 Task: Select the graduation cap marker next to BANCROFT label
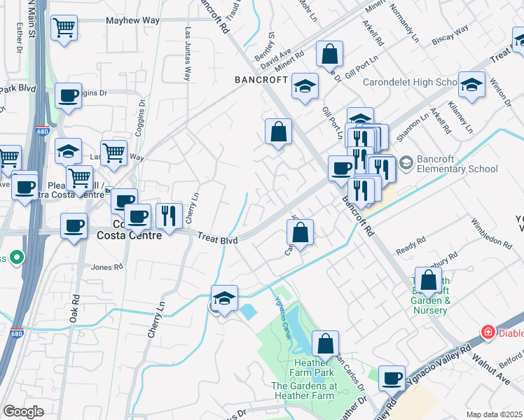pyautogui.click(x=305, y=88)
